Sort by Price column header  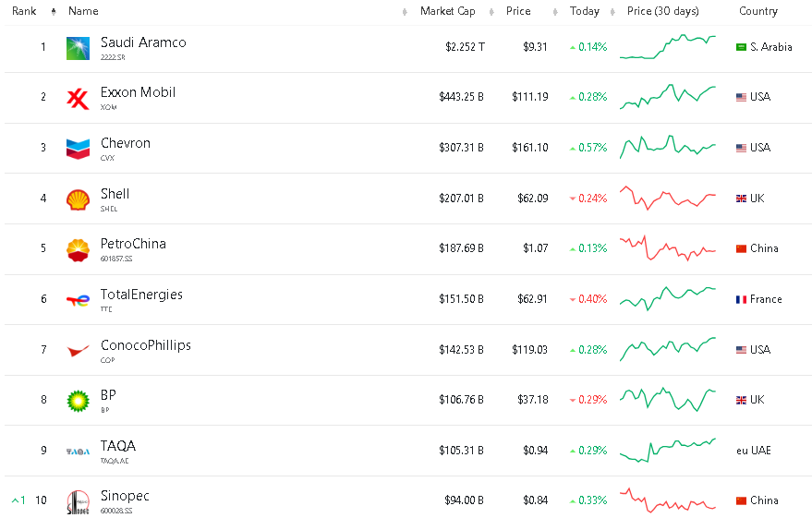[x=518, y=11]
